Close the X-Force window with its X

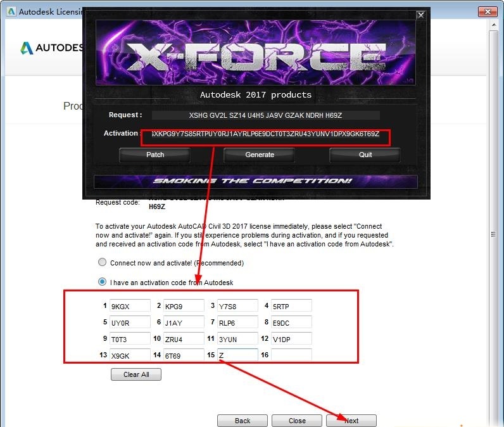420,15
